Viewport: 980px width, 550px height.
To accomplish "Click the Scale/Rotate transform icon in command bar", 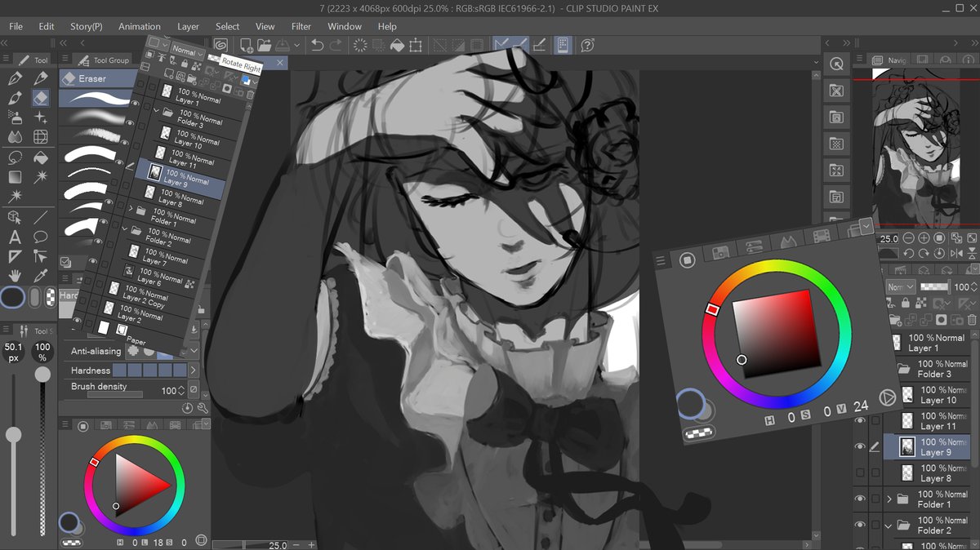I will [x=416, y=46].
